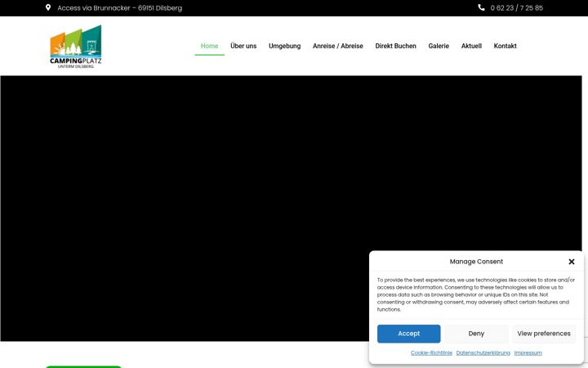This screenshot has height=368, width=588.
Task: Click the phone number 0 62 23 / 7 25 85
Action: click(x=516, y=8)
